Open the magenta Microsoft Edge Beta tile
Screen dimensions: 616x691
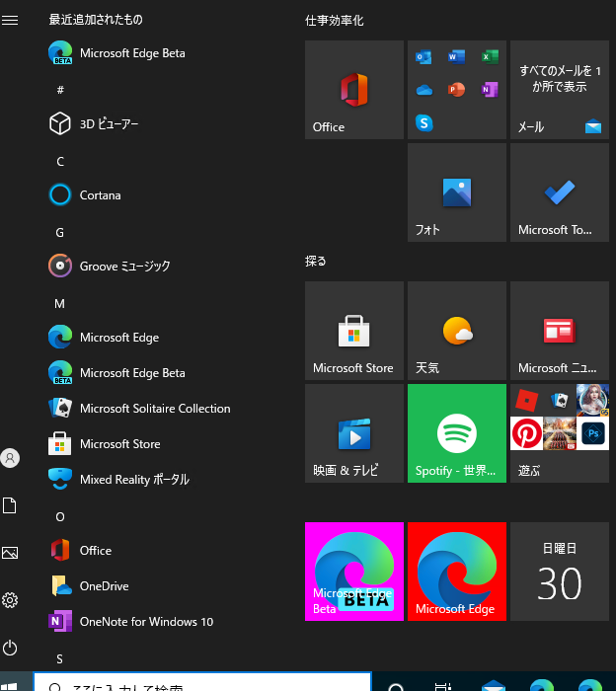coord(354,572)
